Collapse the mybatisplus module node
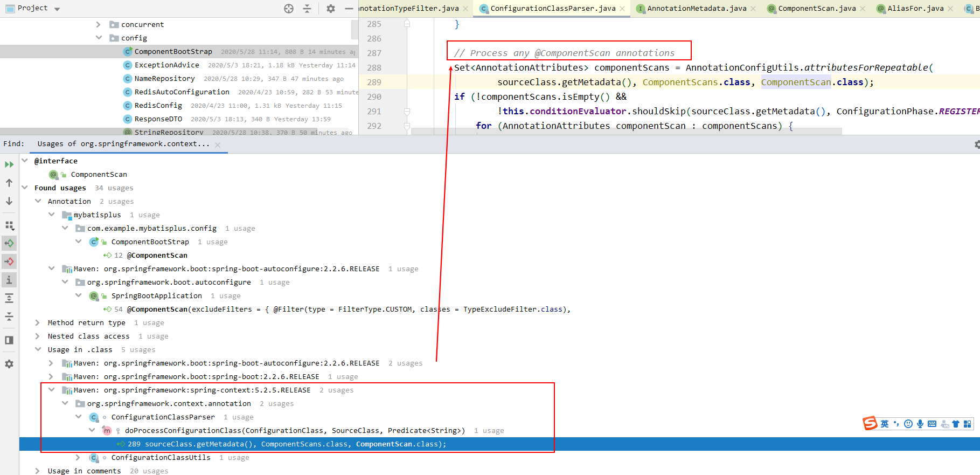 coord(51,215)
